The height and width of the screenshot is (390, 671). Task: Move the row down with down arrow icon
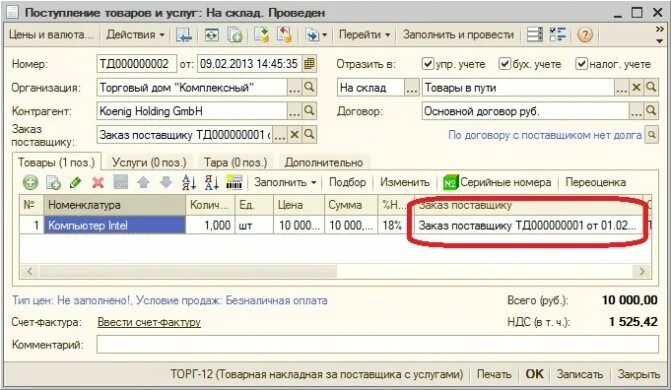pos(166,183)
